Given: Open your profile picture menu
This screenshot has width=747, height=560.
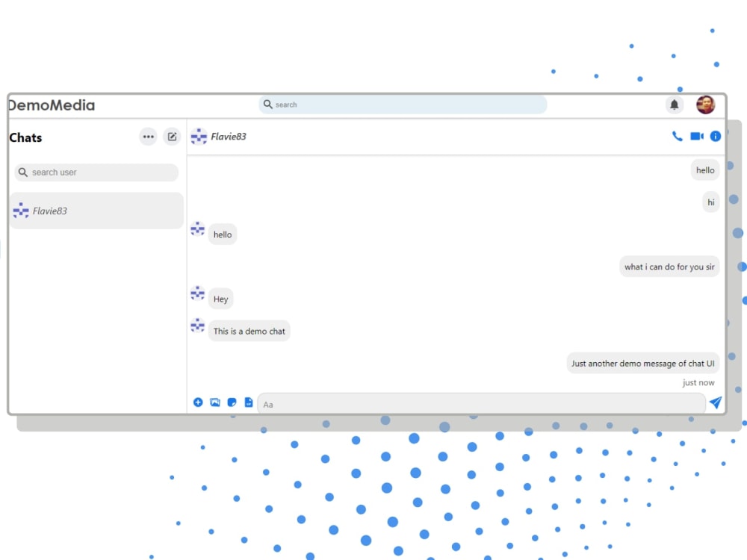Looking at the screenshot, I should coord(705,105).
